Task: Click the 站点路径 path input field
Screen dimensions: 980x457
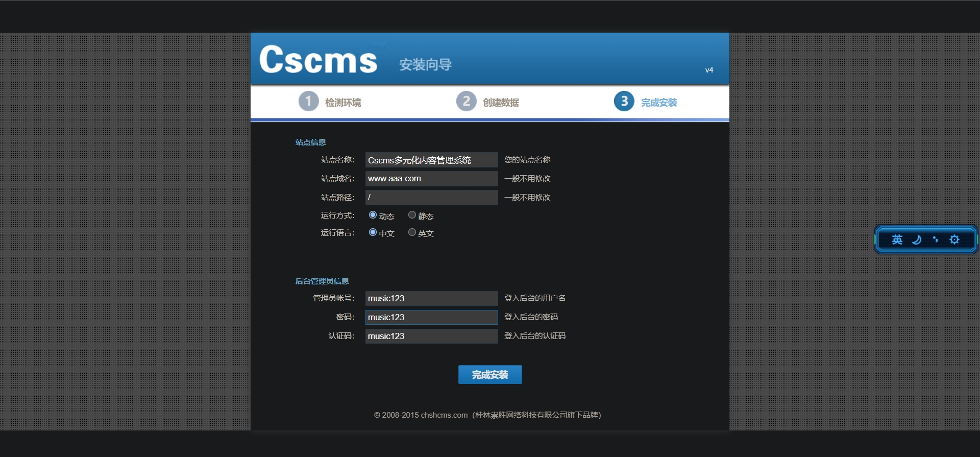Action: pos(431,198)
